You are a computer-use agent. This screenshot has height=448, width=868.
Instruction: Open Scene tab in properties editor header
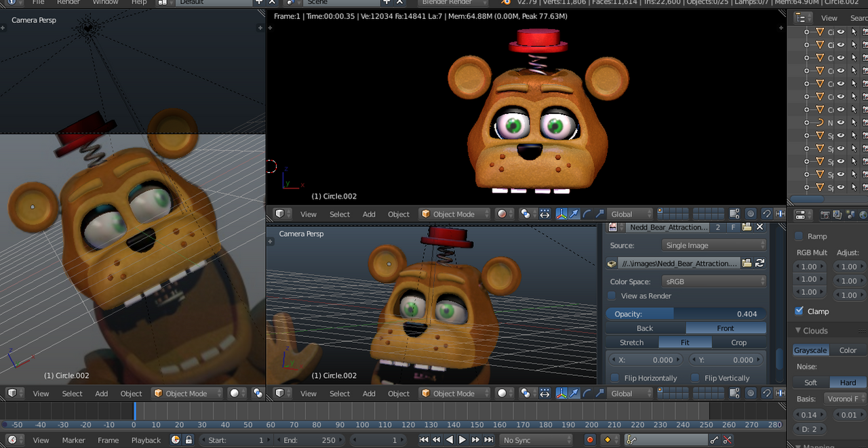point(850,215)
